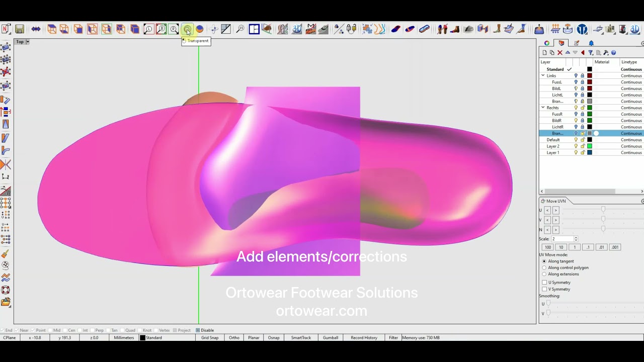Toggle Ortho in status bar
Image resolution: width=644 pixels, height=362 pixels.
point(234,338)
